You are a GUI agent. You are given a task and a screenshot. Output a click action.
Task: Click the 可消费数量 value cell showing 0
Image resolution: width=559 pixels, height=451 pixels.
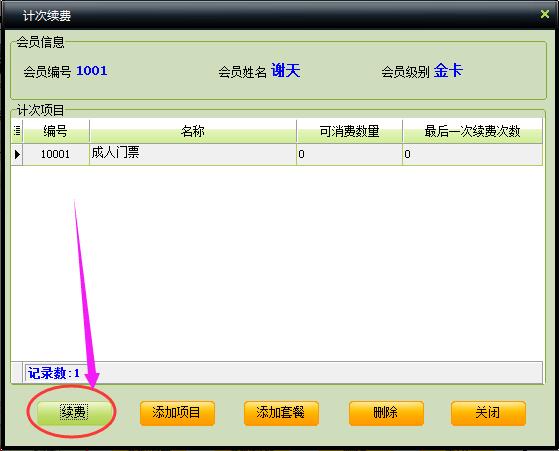coord(349,154)
